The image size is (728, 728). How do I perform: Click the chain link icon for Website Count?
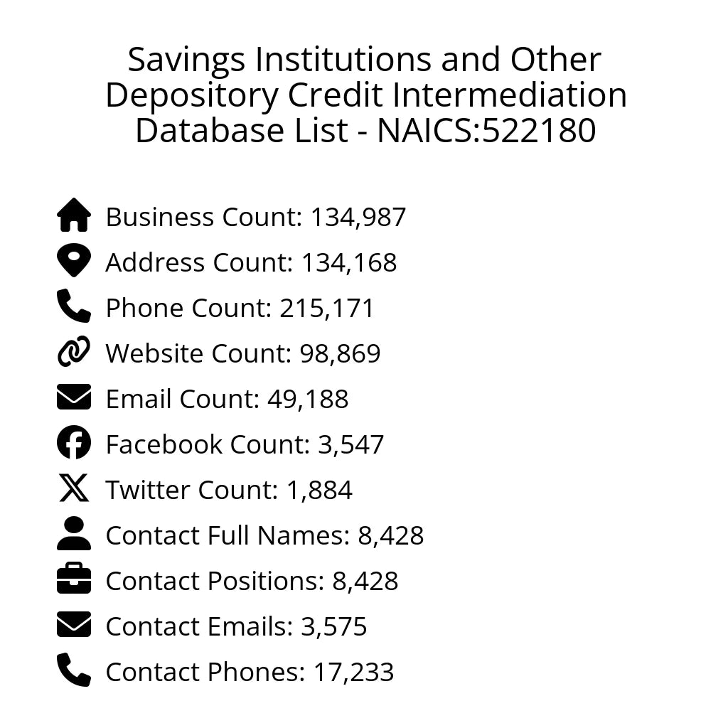pyautogui.click(x=74, y=352)
